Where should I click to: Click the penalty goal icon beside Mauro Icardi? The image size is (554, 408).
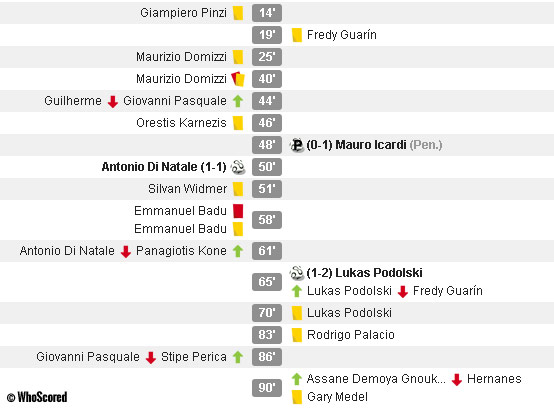[x=297, y=145]
